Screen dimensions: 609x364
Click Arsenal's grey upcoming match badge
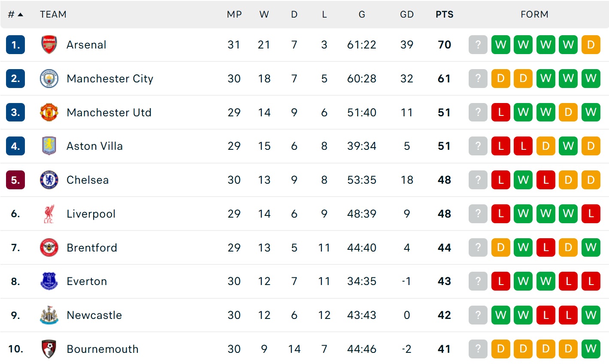pos(478,45)
